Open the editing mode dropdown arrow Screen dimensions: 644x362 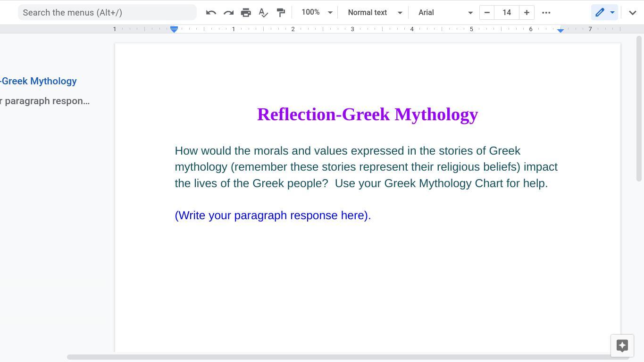click(612, 13)
